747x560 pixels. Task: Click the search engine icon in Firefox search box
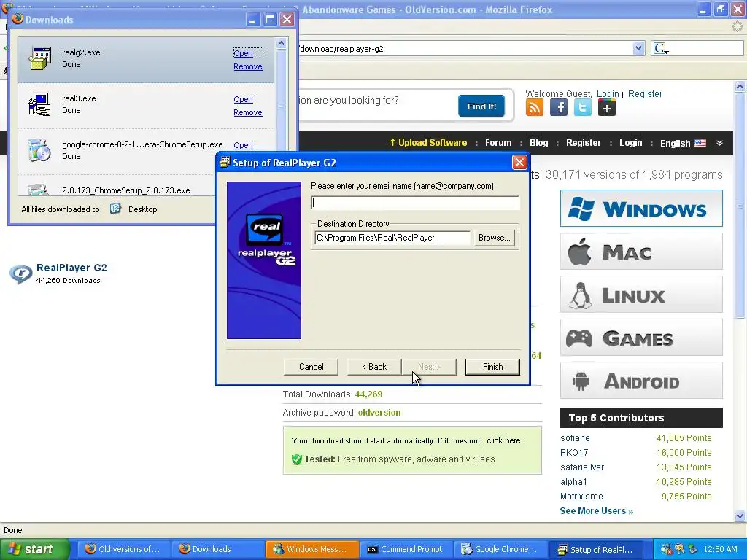tap(661, 48)
